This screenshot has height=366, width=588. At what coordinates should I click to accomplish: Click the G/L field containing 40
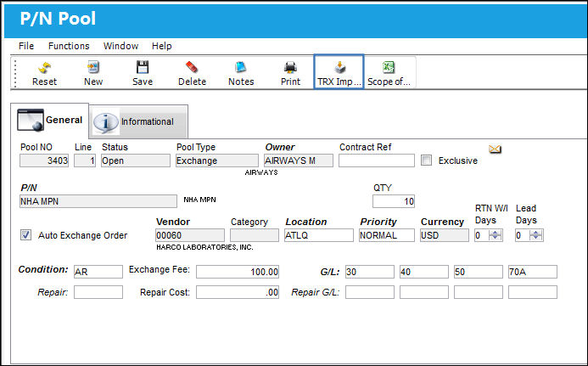(424, 272)
